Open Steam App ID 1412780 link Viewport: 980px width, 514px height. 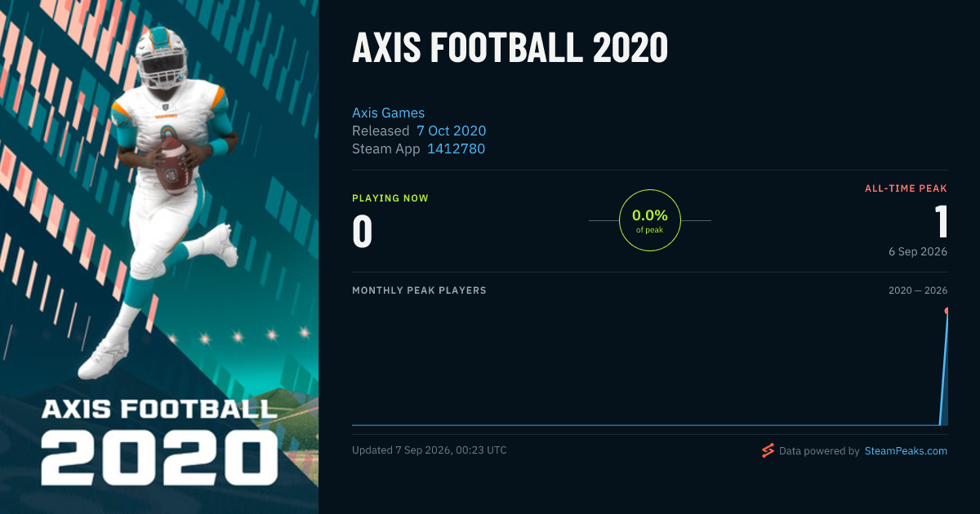456,148
